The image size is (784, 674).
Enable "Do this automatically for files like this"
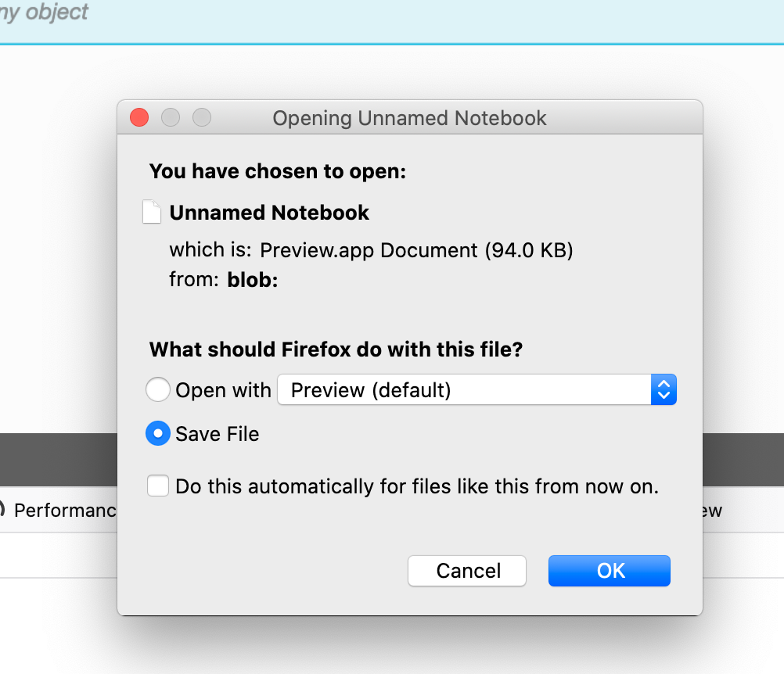pyautogui.click(x=157, y=486)
